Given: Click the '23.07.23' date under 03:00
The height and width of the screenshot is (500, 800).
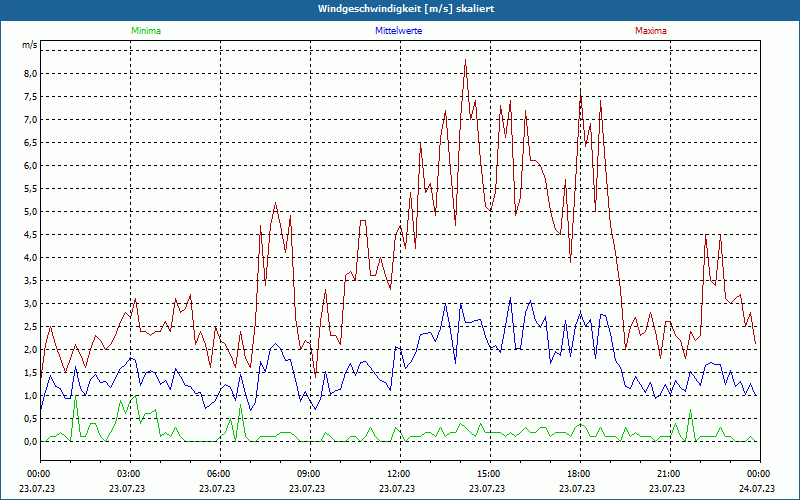Looking at the screenshot, I should click(x=127, y=488).
